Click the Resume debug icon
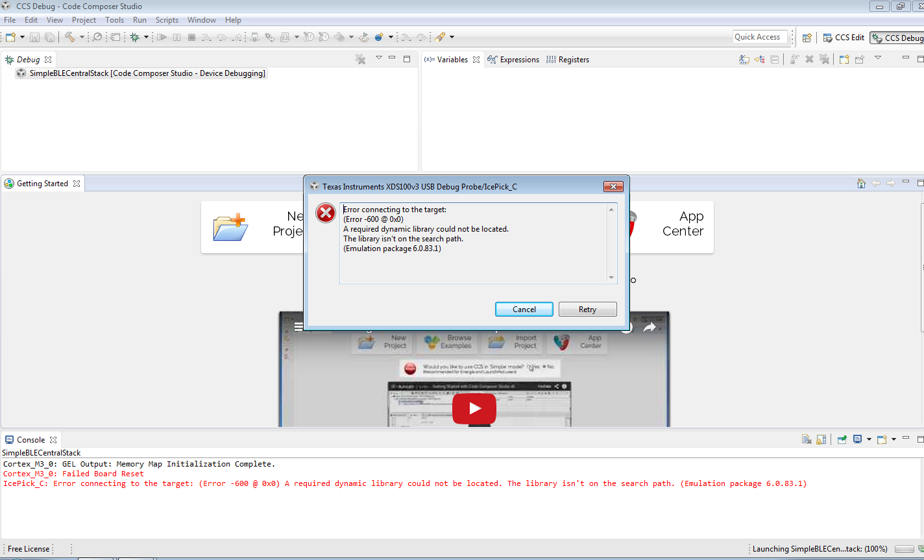924x560 pixels. click(162, 37)
